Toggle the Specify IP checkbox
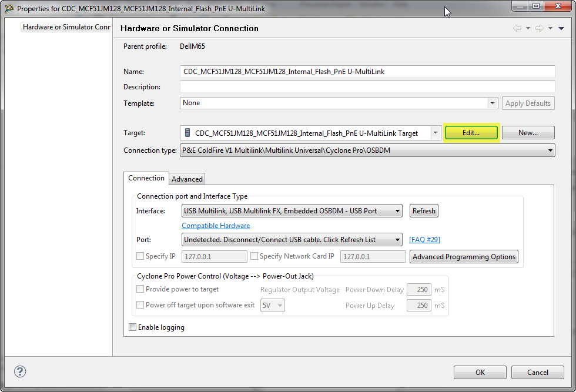This screenshot has width=576, height=392. coord(140,256)
